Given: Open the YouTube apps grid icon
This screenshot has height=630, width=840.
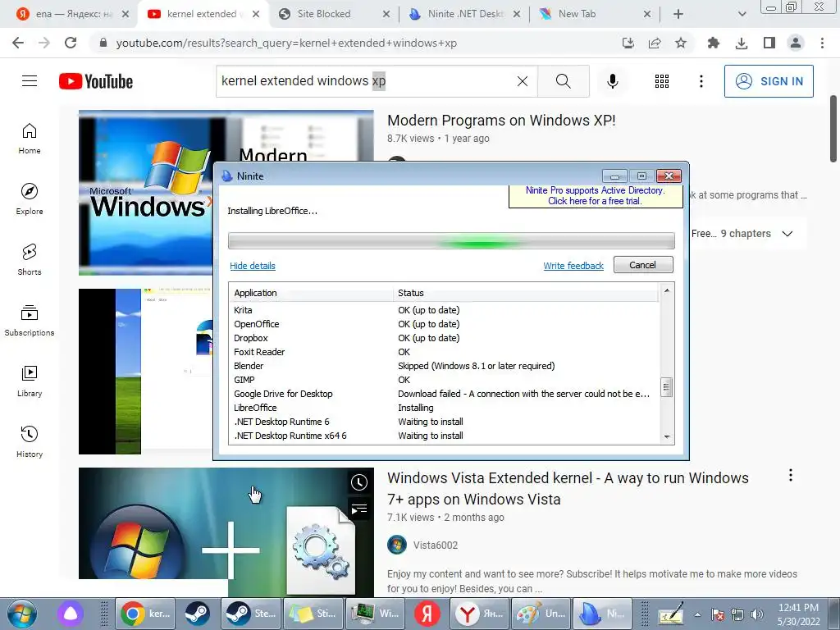Looking at the screenshot, I should (662, 81).
